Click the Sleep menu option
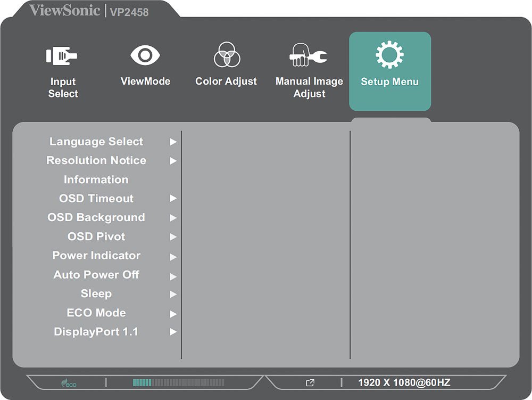The height and width of the screenshot is (400, 532). [96, 293]
